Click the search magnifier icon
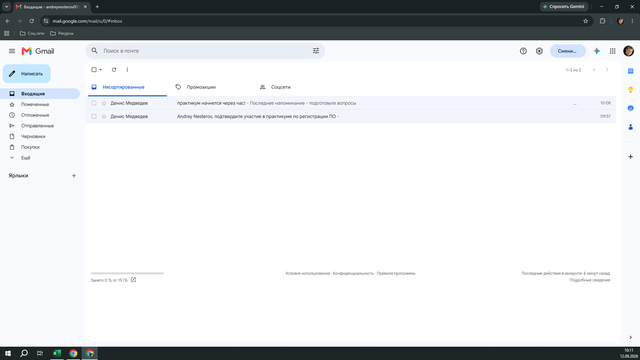 (94, 51)
